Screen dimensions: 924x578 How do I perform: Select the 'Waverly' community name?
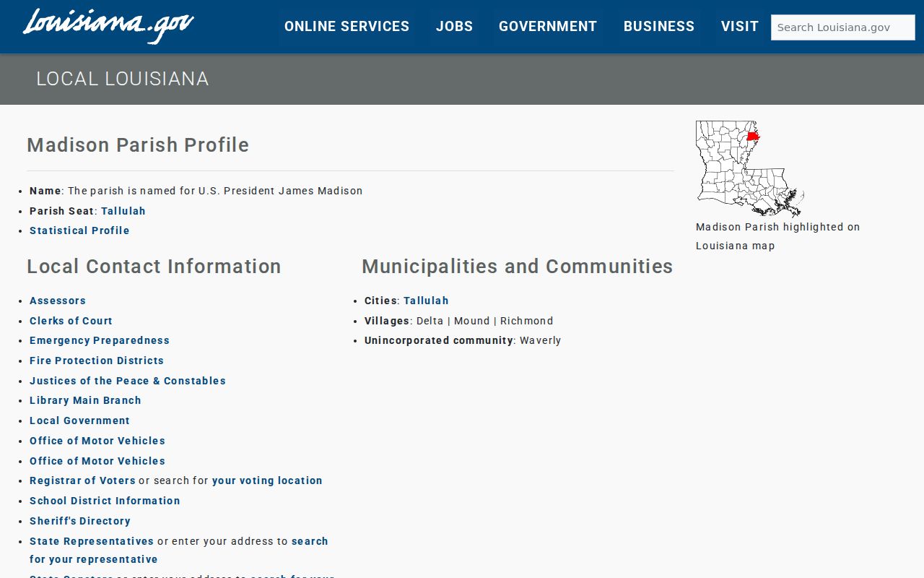coord(541,340)
